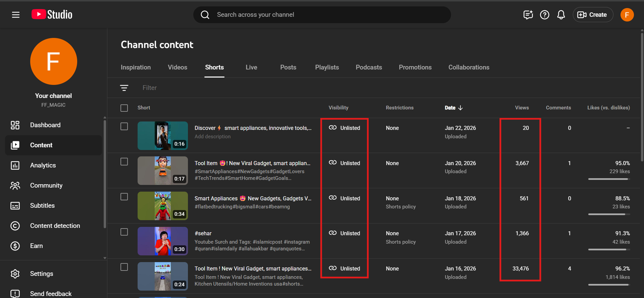Open Content detection in the sidebar
The width and height of the screenshot is (644, 298).
[x=55, y=226]
